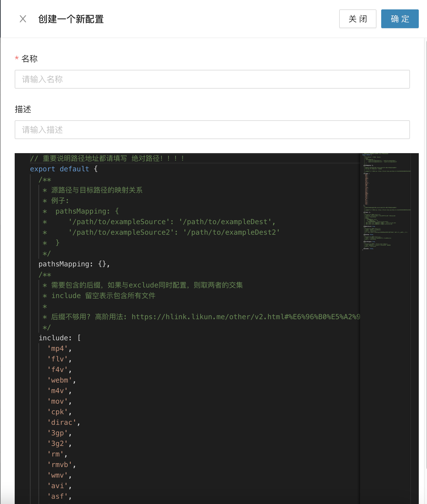427x504 pixels.
Task: Click the '/path/to/exampleDest', comment line
Action: 159,222
